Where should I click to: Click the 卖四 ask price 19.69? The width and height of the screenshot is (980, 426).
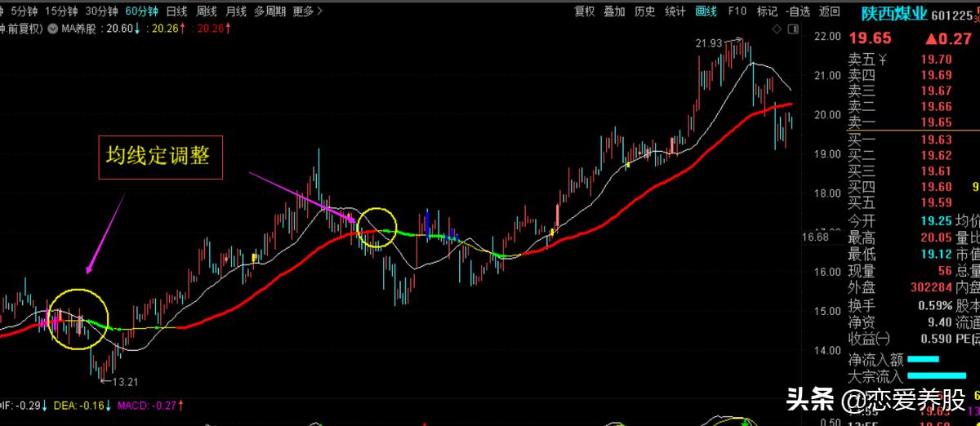936,75
